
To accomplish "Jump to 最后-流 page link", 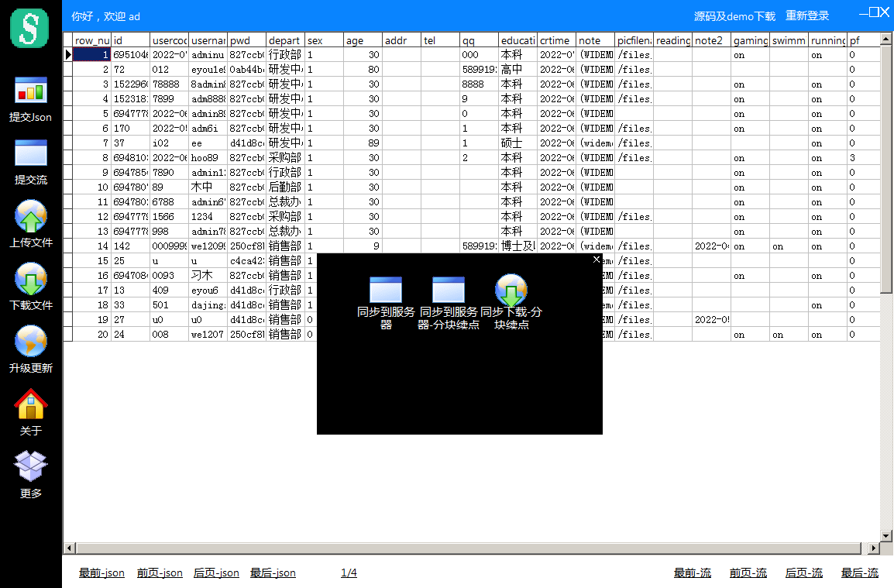I will tap(860, 573).
